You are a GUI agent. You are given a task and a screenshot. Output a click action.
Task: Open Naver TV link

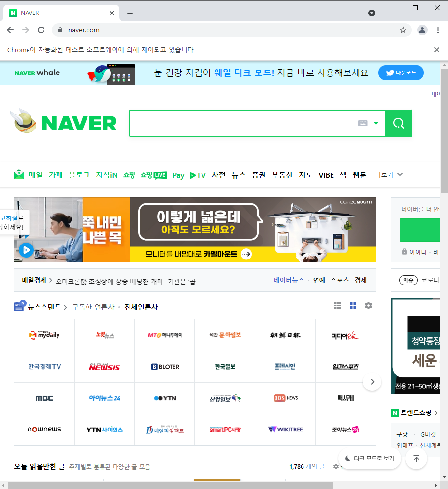click(198, 175)
